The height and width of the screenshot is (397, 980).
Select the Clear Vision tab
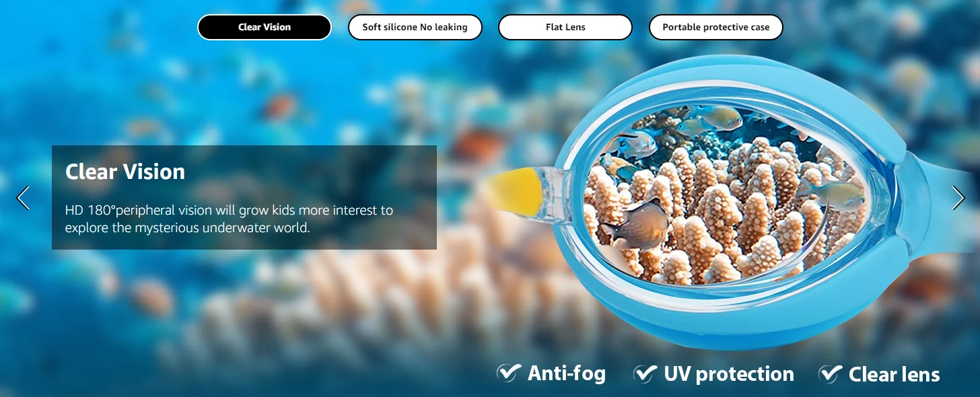pyautogui.click(x=265, y=28)
